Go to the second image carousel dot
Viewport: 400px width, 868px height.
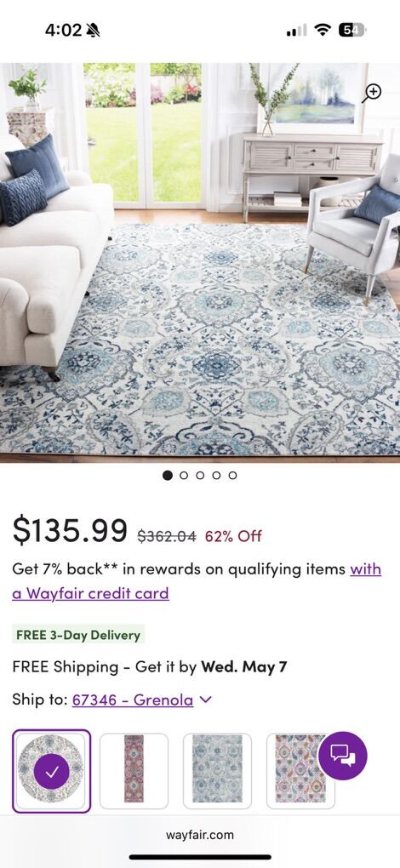pos(184,475)
